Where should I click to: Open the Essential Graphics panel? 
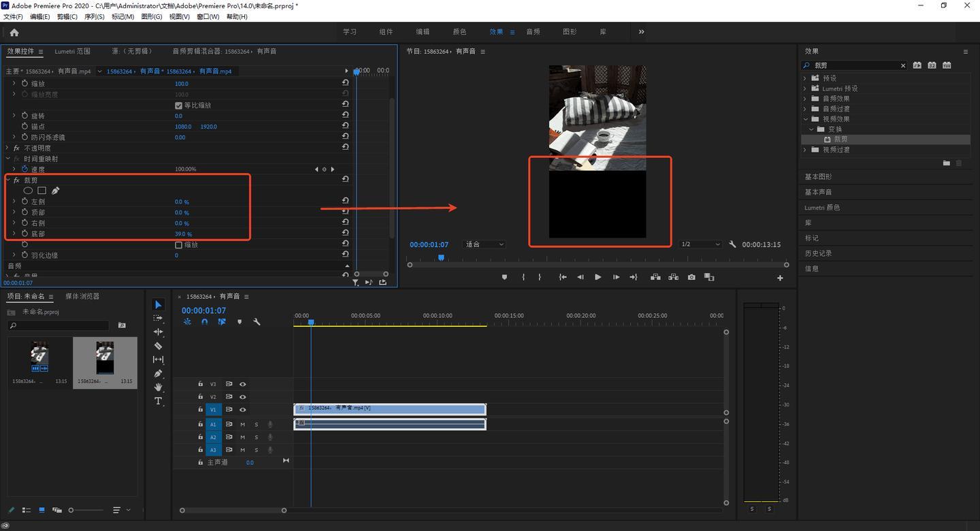click(818, 177)
